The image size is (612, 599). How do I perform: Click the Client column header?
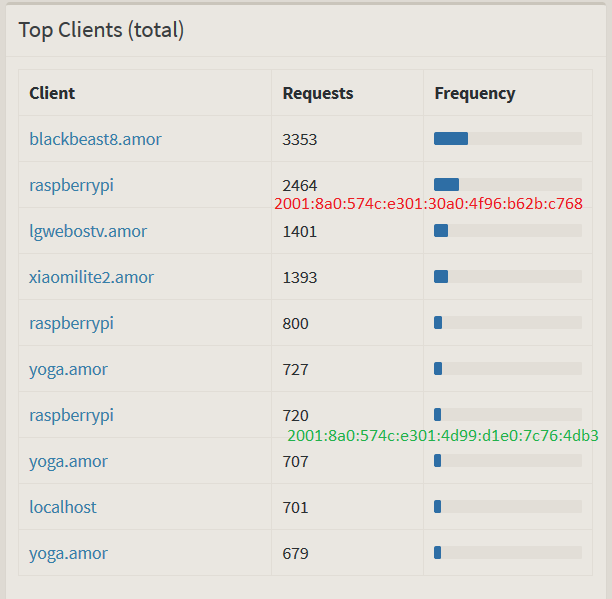click(x=52, y=93)
